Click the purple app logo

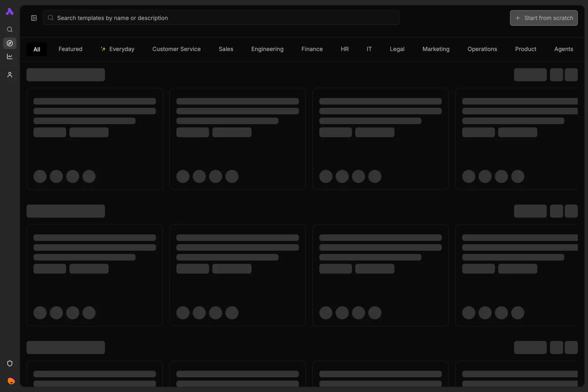pyautogui.click(x=10, y=12)
